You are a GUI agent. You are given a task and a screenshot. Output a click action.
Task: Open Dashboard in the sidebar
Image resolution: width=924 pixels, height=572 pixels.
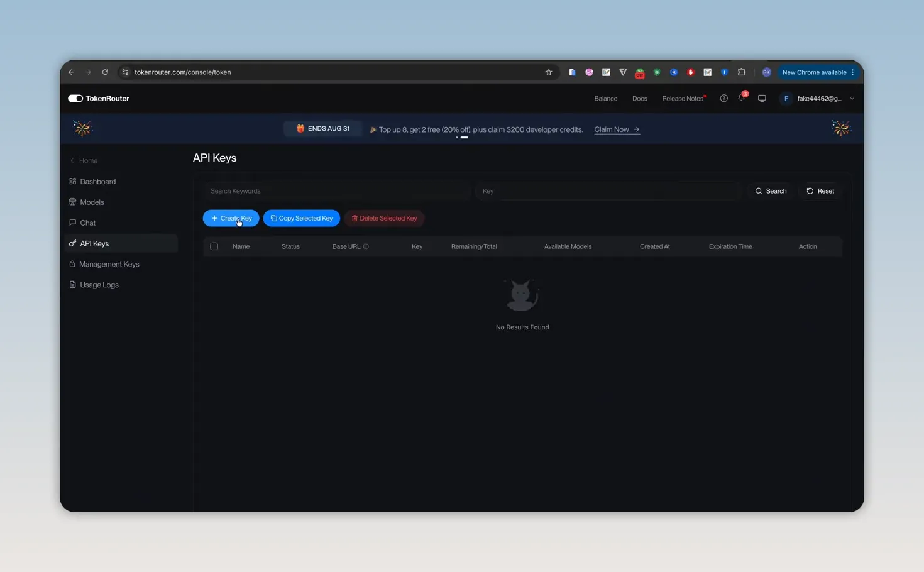[x=121, y=182]
